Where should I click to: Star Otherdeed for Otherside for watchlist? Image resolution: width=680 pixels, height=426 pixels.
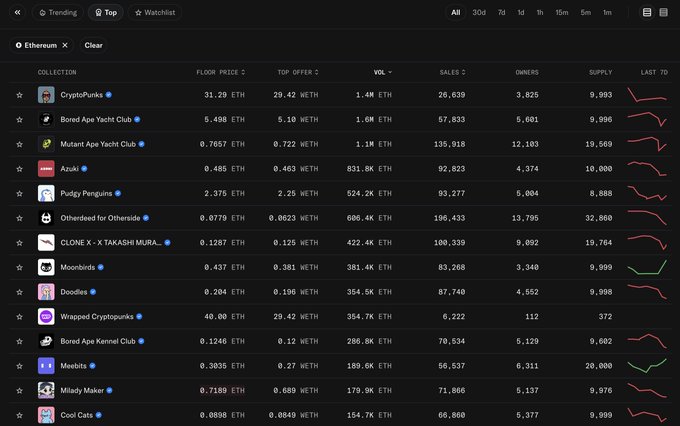pyautogui.click(x=20, y=218)
